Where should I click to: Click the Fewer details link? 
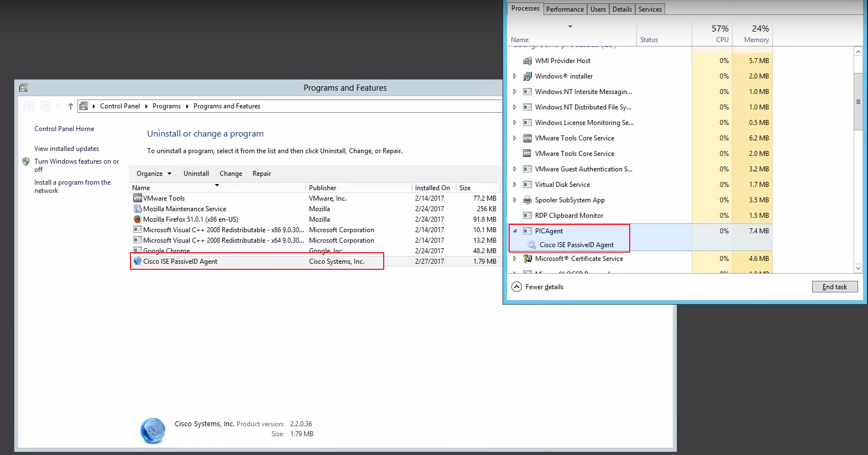(545, 287)
